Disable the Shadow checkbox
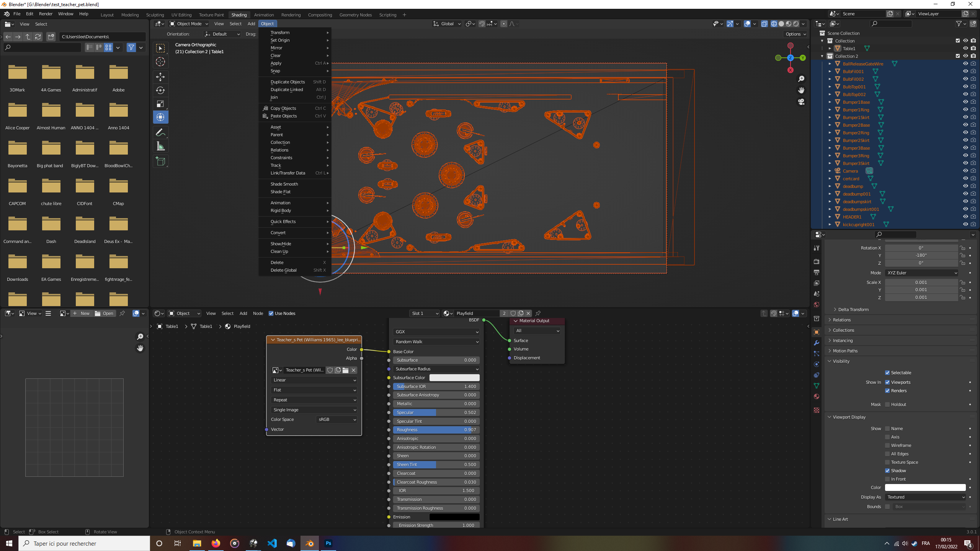The height and width of the screenshot is (551, 980). tap(887, 471)
